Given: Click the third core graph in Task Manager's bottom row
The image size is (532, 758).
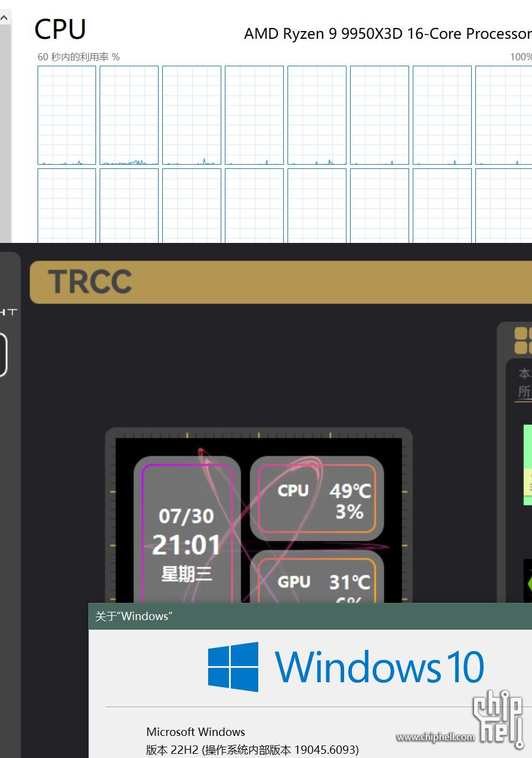Looking at the screenshot, I should click(191, 205).
